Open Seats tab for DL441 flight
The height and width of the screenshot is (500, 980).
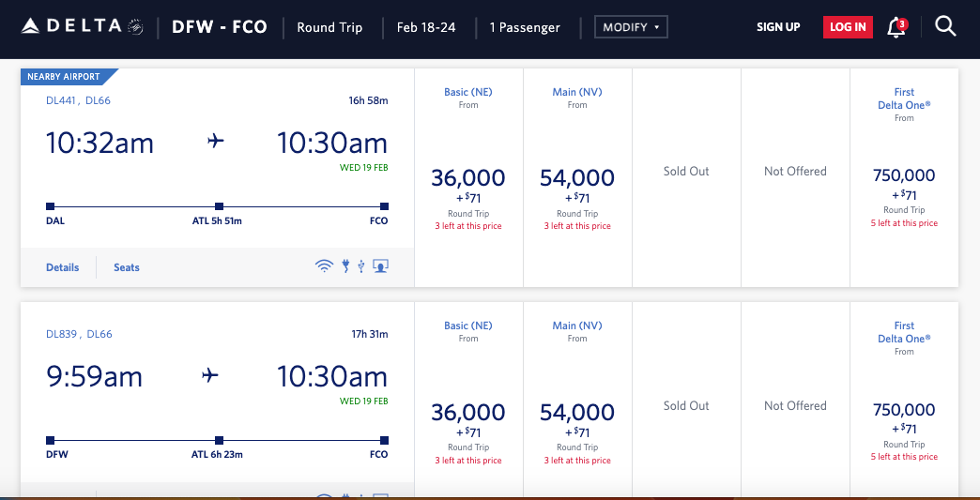(x=127, y=267)
